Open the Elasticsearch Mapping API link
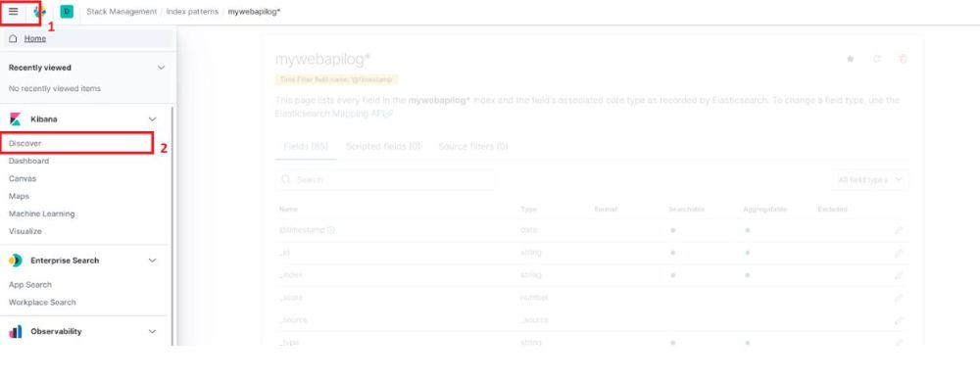Screen dimensions: 980x382 pos(334,114)
